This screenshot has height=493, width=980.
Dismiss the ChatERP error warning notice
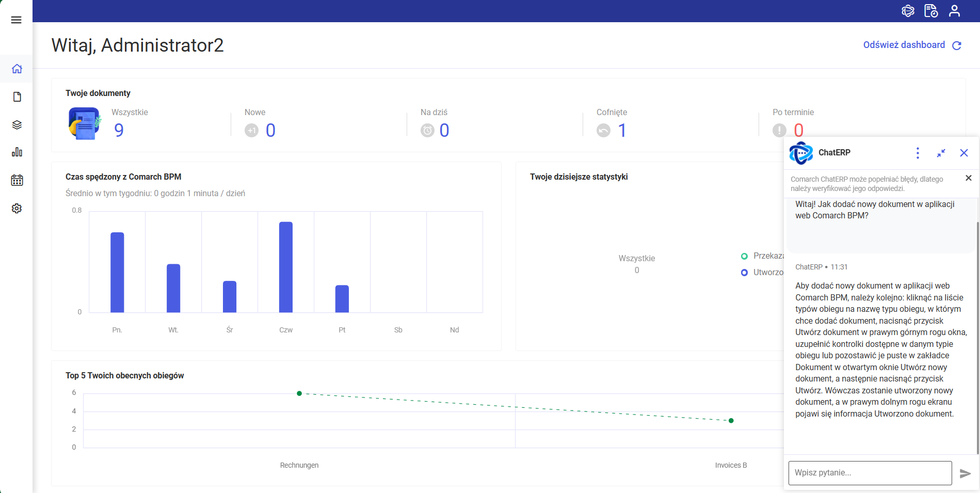point(968,178)
